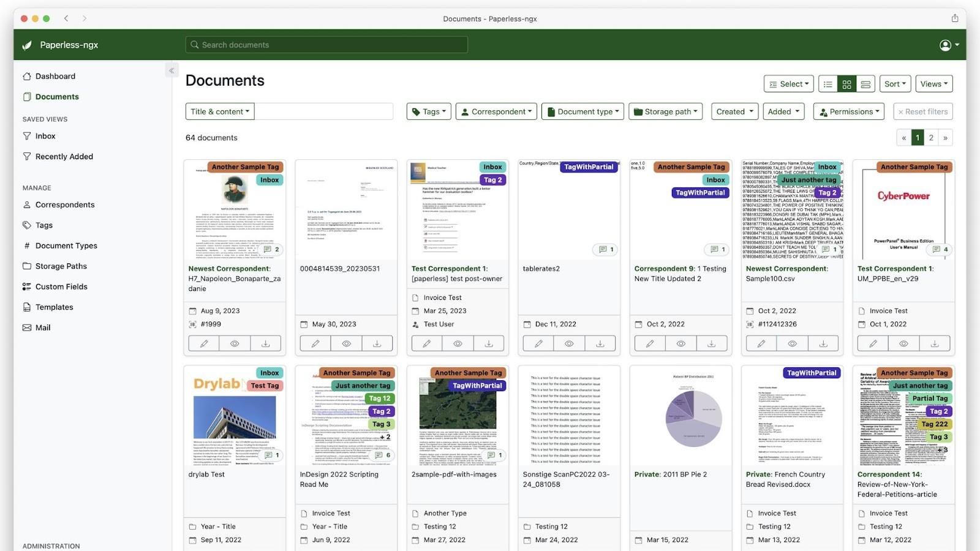This screenshot has width=980, height=551.
Task: Open the Inbox saved view
Action: coord(45,136)
